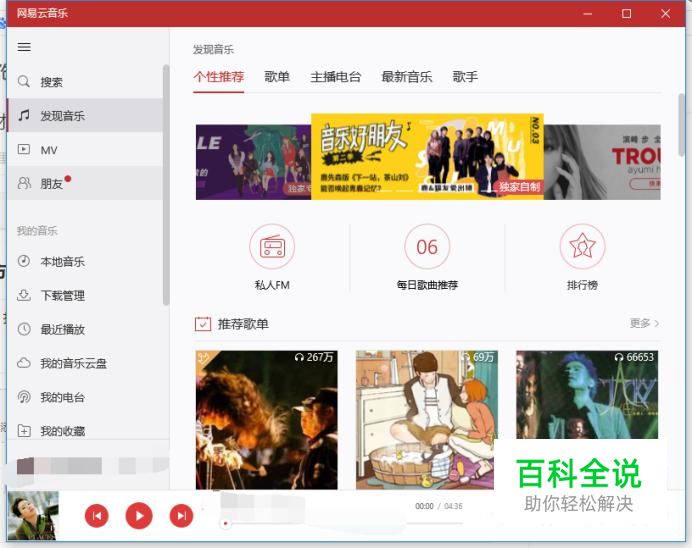Start playback with the play button

139,515
